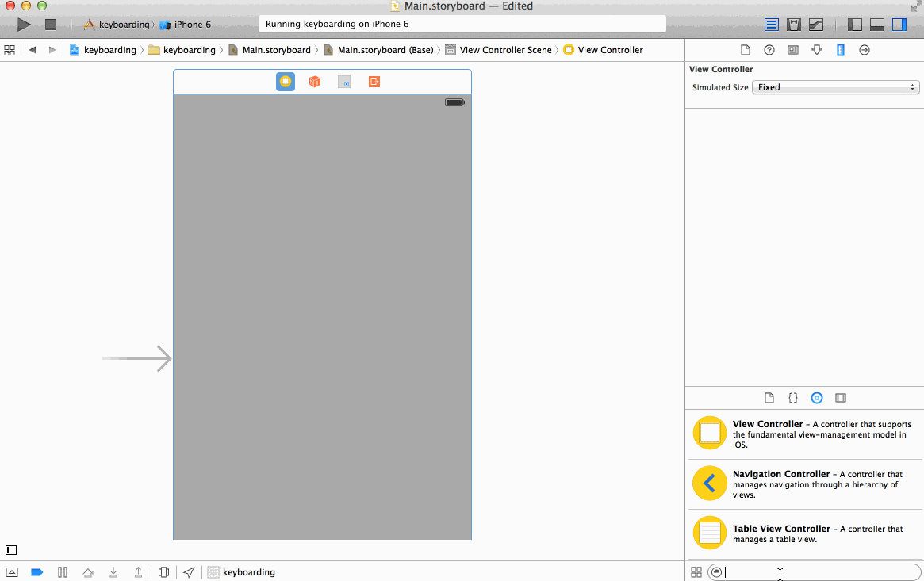This screenshot has width=924, height=581.
Task: Open Debug View Hierarchy
Action: tap(164, 572)
